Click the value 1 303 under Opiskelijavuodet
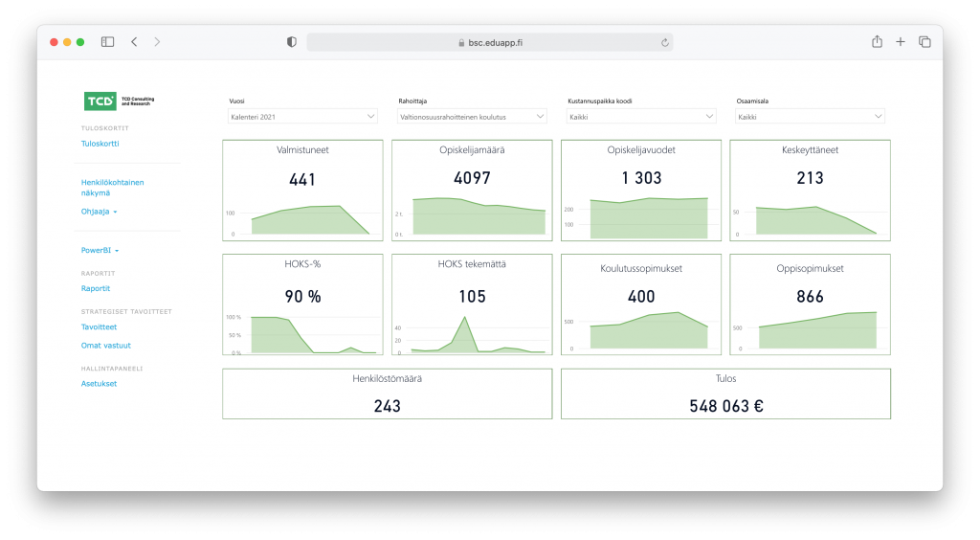 (641, 178)
